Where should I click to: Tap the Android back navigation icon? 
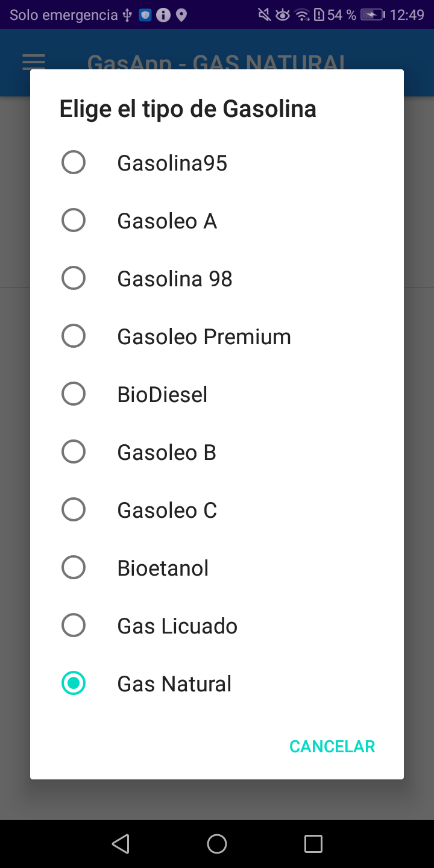[x=121, y=844]
